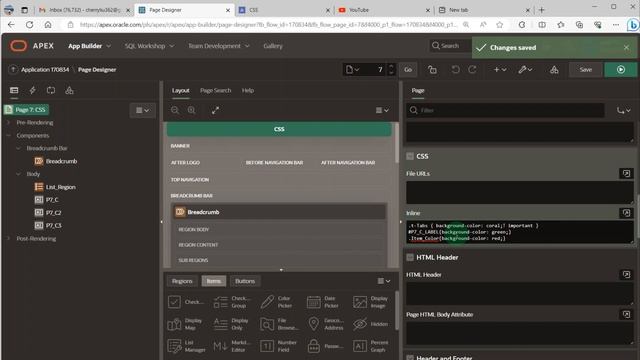The image size is (640, 360).
Task: Switch to the Help tab
Action: coord(248,91)
